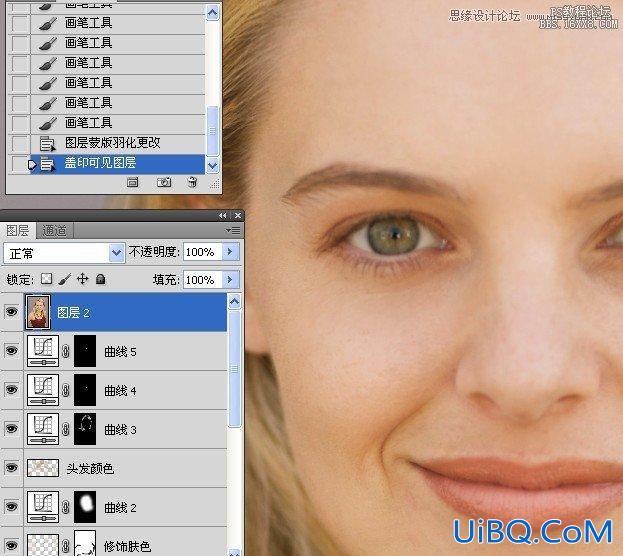This screenshot has height=556, width=623.
Task: Click the curves adjustment icon of 曲线 5
Action: pyautogui.click(x=43, y=351)
